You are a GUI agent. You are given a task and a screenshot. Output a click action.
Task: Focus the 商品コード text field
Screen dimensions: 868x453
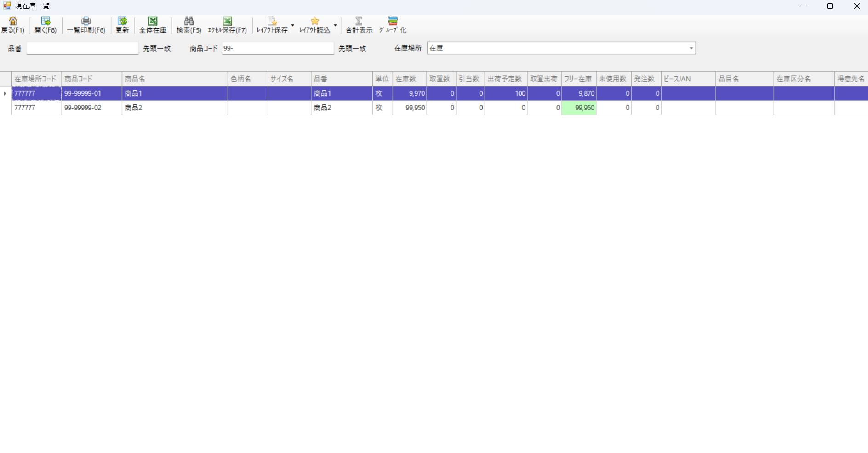point(278,48)
